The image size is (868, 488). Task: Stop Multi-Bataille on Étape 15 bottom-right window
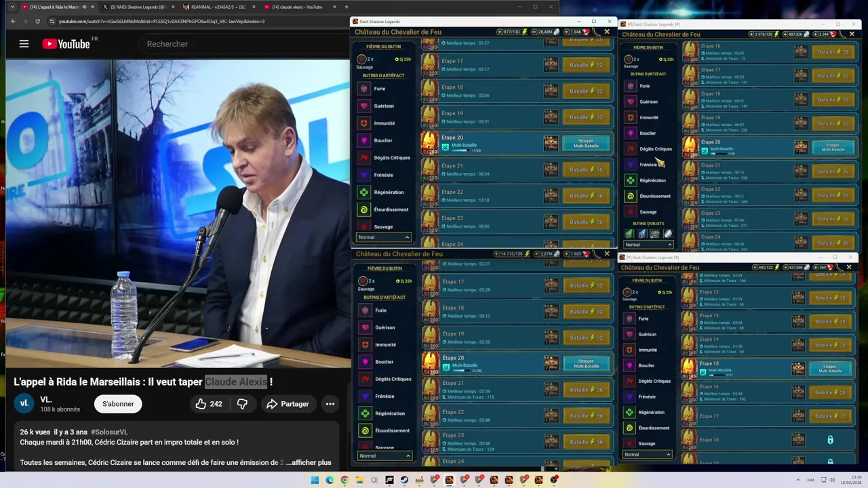point(830,369)
